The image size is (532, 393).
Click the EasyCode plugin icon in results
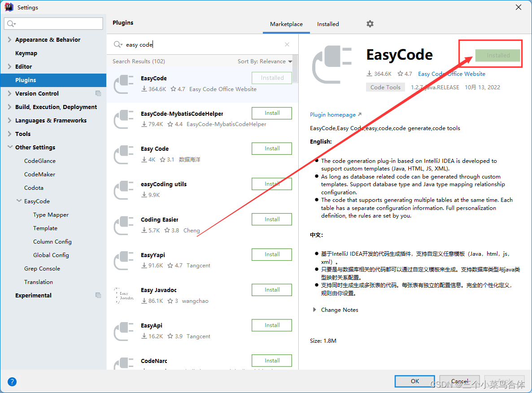point(124,84)
